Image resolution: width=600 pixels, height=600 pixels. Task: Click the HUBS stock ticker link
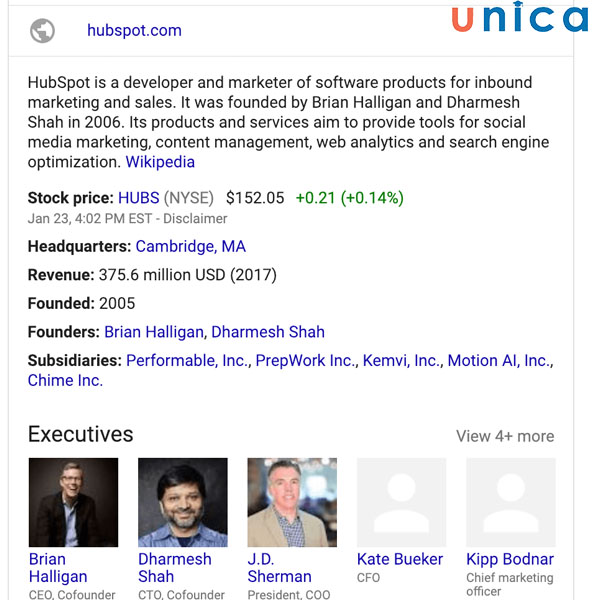point(138,198)
